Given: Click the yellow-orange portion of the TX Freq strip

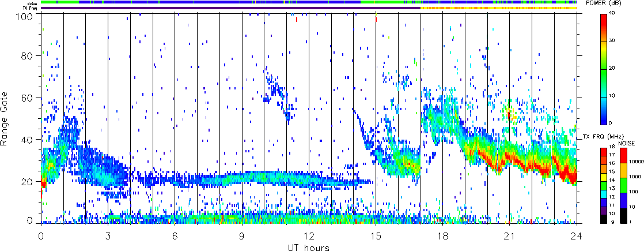Looking at the screenshot, I should (498, 8).
